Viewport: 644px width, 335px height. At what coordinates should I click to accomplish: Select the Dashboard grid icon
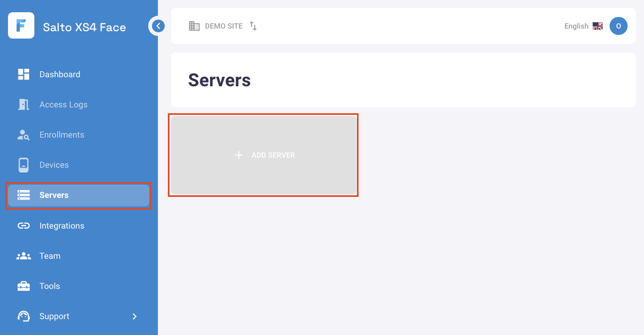click(23, 74)
